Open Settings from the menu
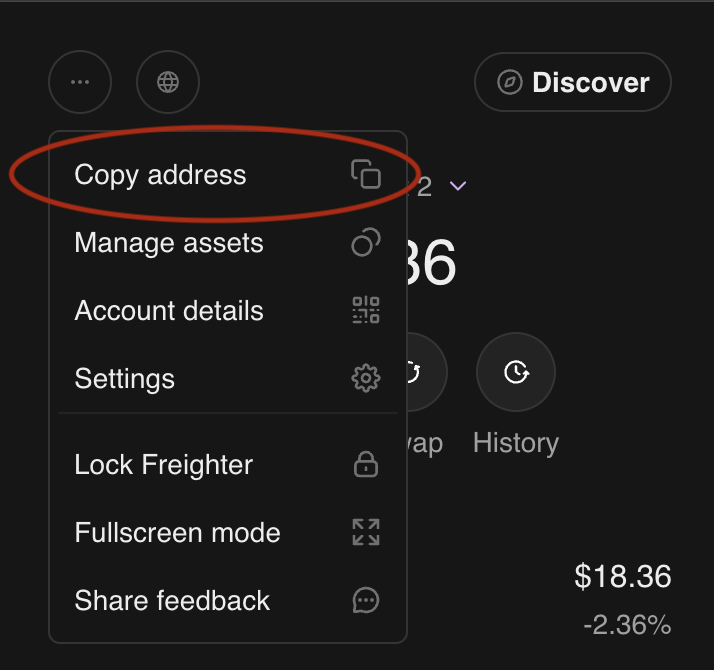This screenshot has height=670, width=714. 125,379
